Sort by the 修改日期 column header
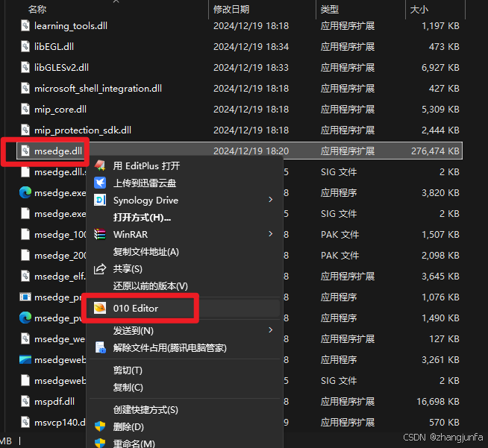The height and width of the screenshot is (448, 488). (x=231, y=10)
